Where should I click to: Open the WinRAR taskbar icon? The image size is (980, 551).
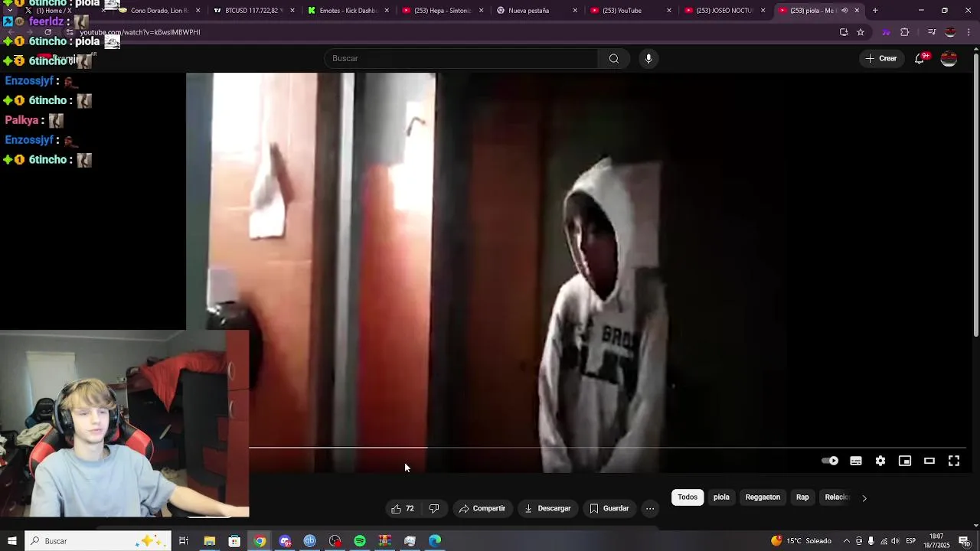pos(385,541)
